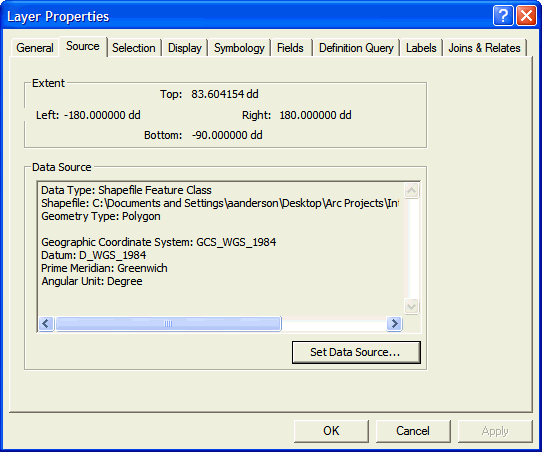Close the Layer Properties dialog
The width and height of the screenshot is (542, 452).
tap(526, 16)
